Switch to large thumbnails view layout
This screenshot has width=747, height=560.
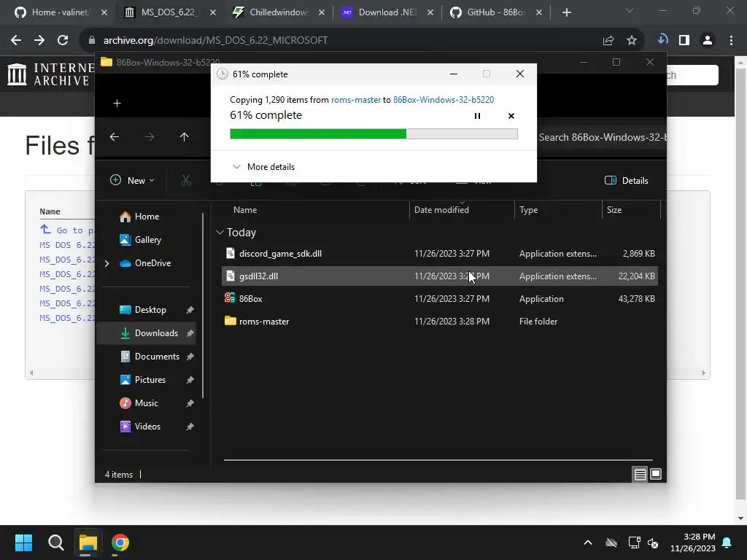click(x=656, y=474)
